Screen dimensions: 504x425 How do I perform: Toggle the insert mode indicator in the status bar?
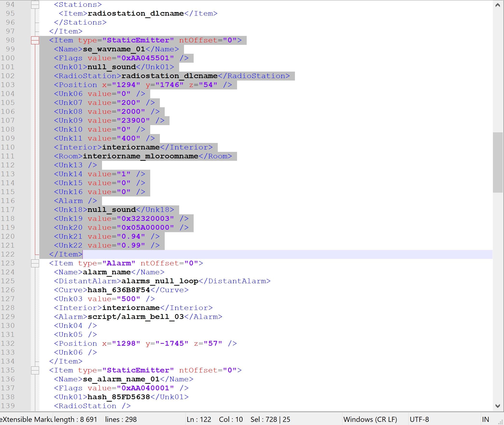485,419
